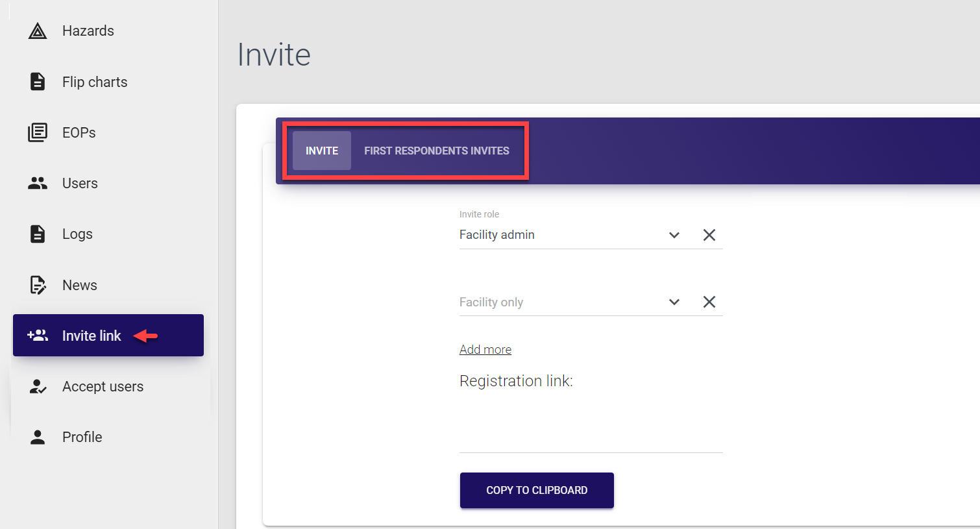The width and height of the screenshot is (980, 529).
Task: Clear the Facility only field
Action: pos(709,302)
